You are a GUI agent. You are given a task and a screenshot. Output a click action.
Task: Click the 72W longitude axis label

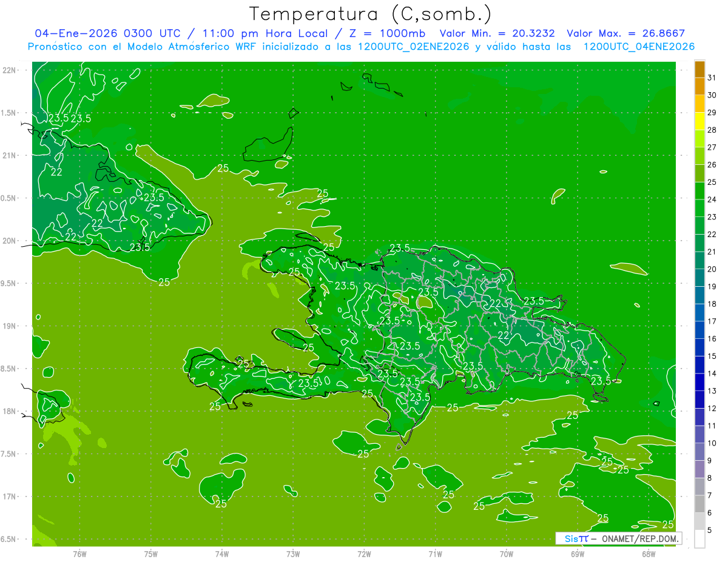tap(364, 554)
